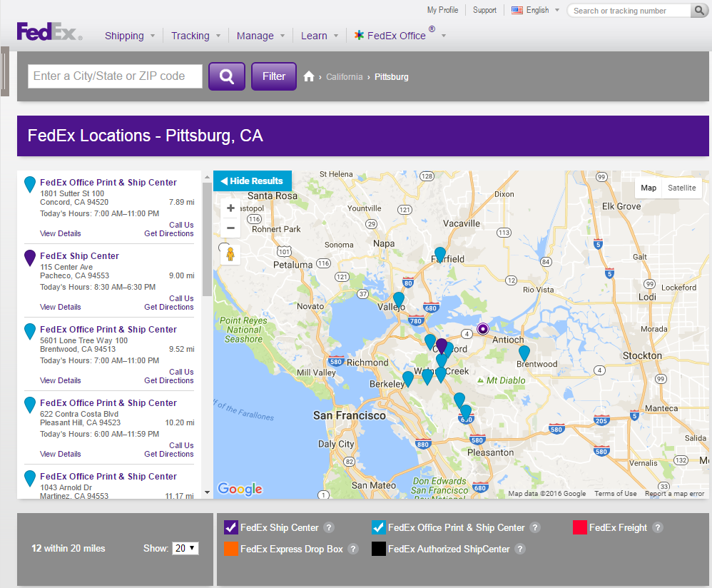The image size is (712, 588).
Task: Click the results list scroll down arrow
Action: [207, 492]
